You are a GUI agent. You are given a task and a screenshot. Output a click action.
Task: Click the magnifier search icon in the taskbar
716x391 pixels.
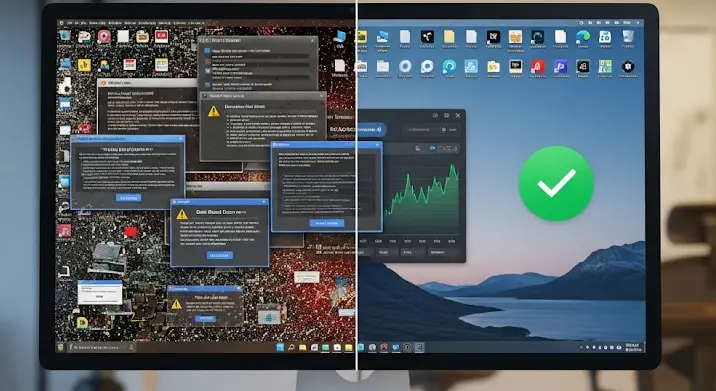291,348
